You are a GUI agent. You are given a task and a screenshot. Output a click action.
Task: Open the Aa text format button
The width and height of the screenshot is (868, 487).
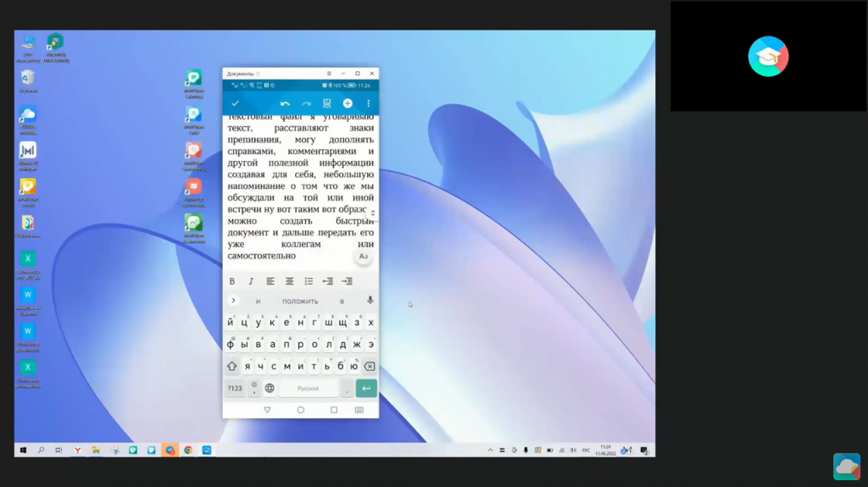point(363,257)
